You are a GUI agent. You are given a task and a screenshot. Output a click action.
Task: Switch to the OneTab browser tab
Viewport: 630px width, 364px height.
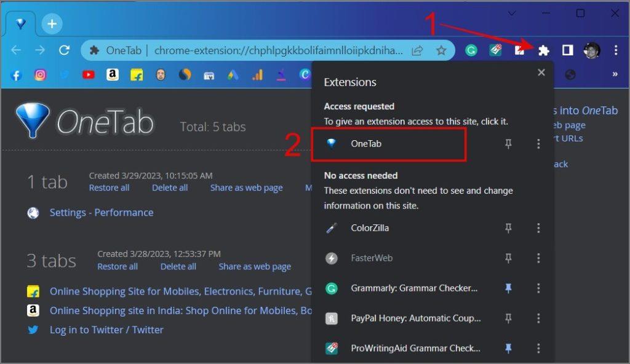[20, 24]
